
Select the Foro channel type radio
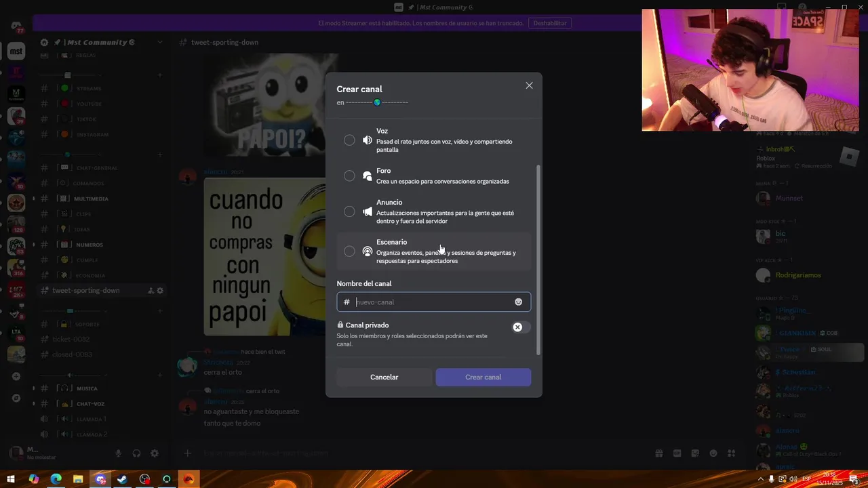point(349,176)
